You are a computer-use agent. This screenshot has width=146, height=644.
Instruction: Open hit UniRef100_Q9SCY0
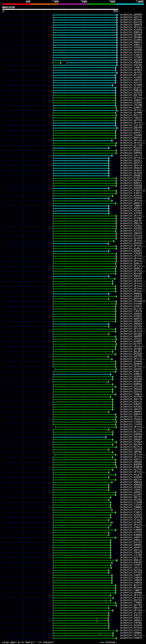click(131, 18)
